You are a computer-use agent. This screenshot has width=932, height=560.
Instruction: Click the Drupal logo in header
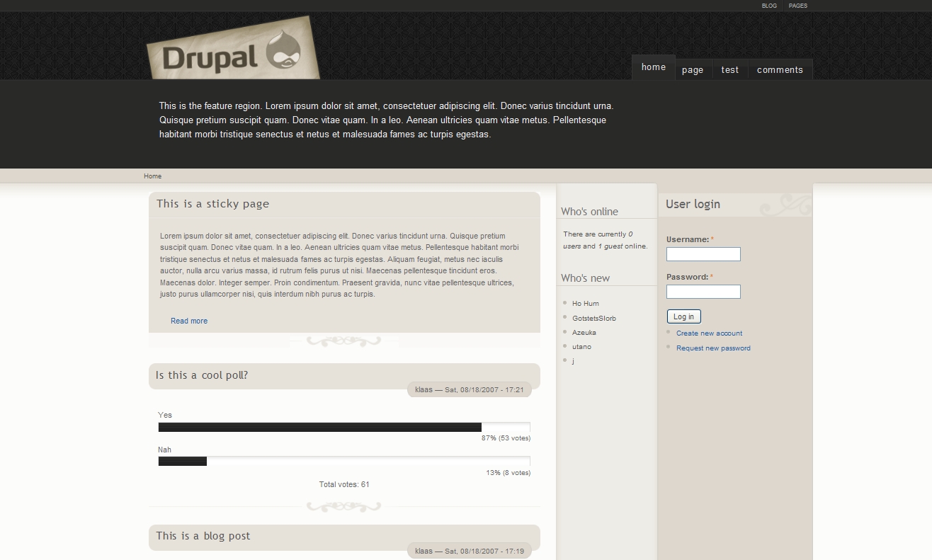click(x=233, y=50)
